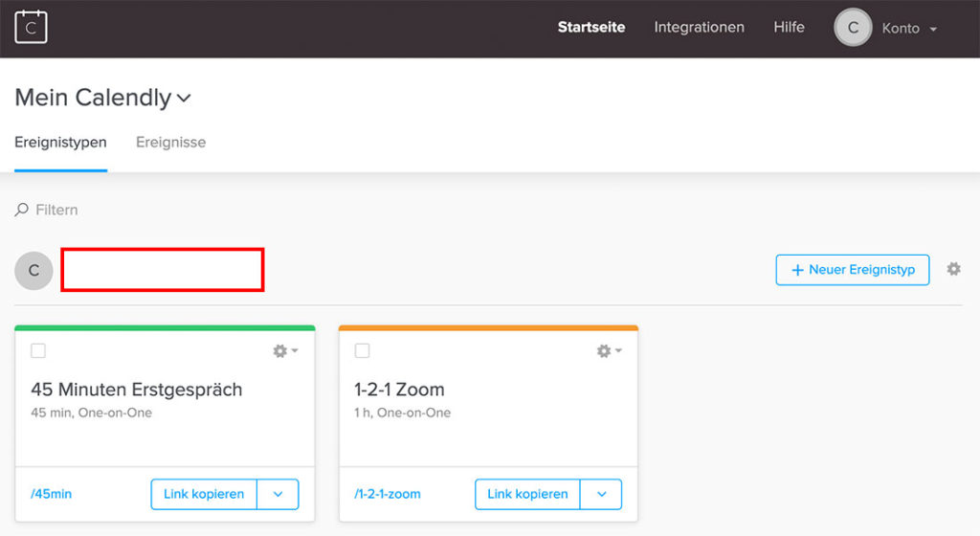980x536 pixels.
Task: Tick the 1-2-1 Zoom card checkbox
Action: point(362,350)
